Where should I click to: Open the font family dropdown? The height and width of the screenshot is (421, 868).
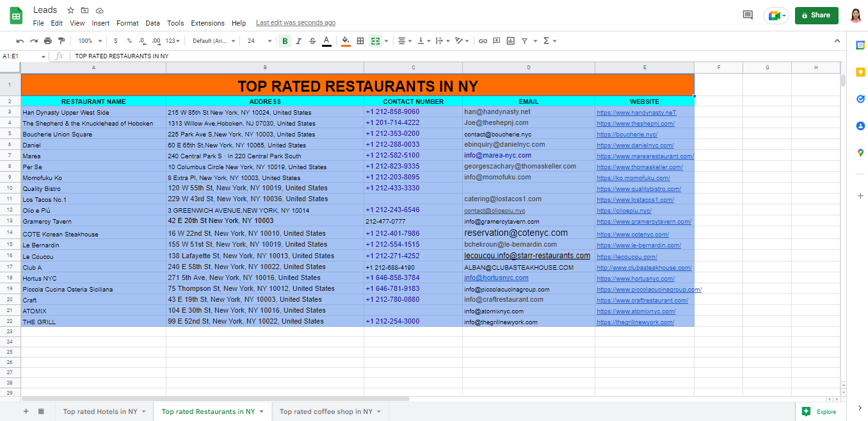point(214,41)
